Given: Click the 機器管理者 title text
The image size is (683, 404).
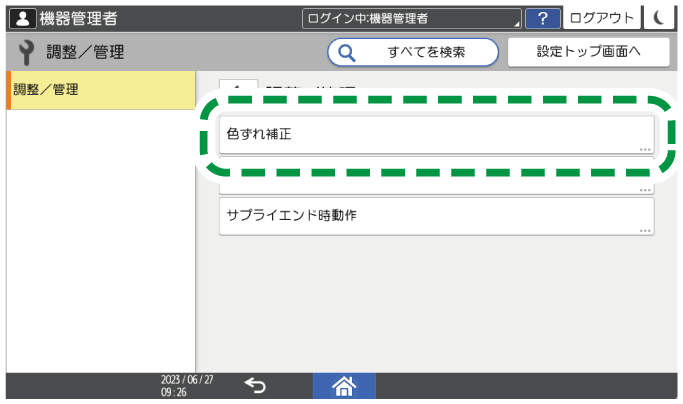Looking at the screenshot, I should pos(78,19).
